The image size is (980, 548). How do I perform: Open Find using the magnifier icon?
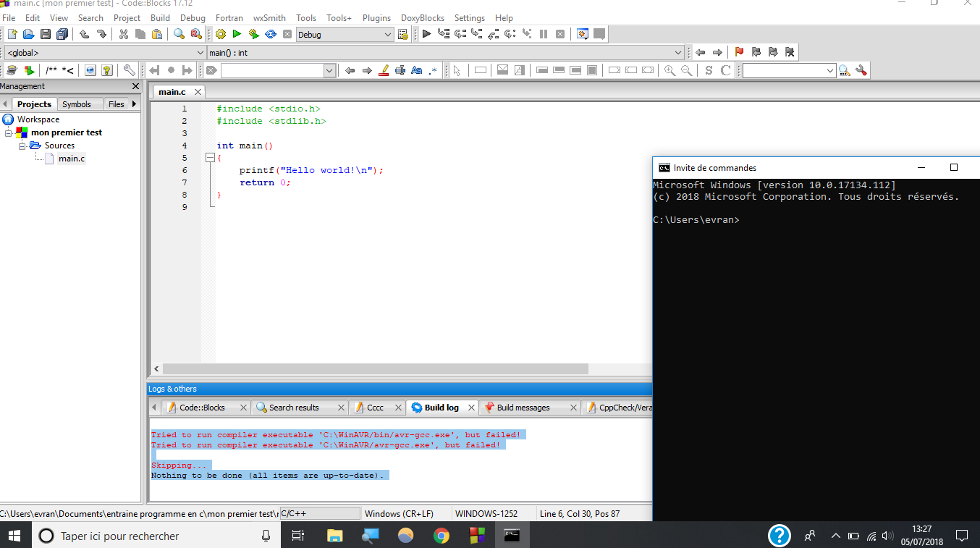(x=177, y=33)
